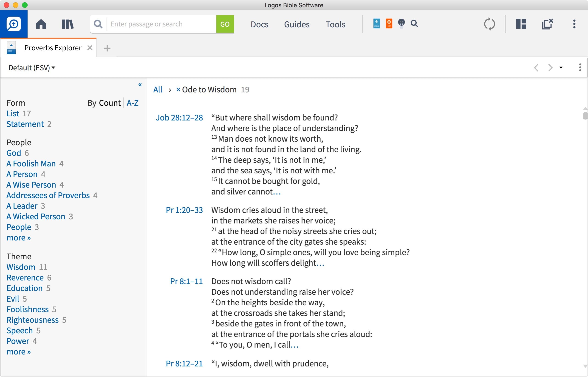This screenshot has width=588, height=377.
Task: Expand more People facets
Action: pos(19,237)
